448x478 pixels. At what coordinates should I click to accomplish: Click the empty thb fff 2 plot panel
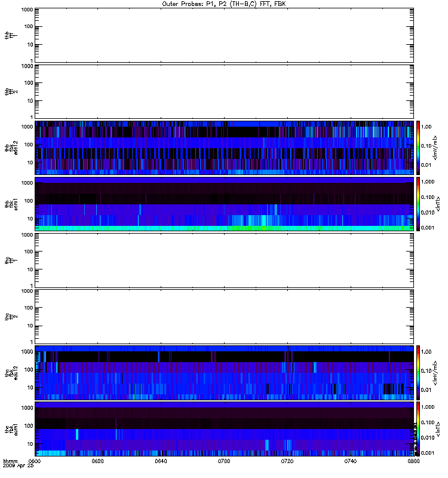tap(225, 91)
